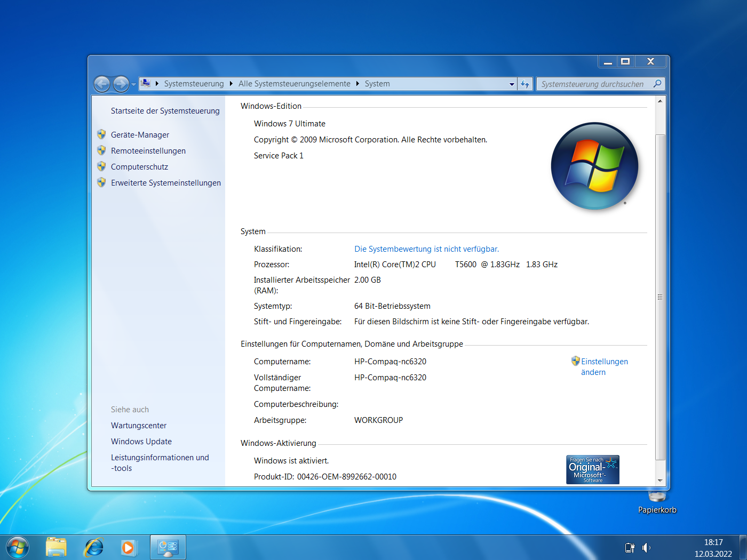The height and width of the screenshot is (560, 747).
Task: Maximize the System window
Action: [625, 61]
